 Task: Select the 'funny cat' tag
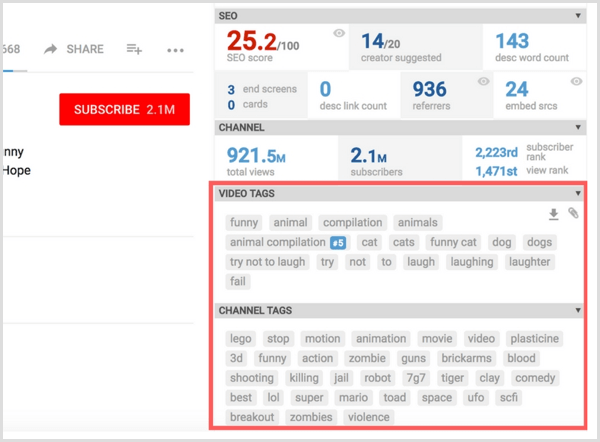click(x=453, y=242)
